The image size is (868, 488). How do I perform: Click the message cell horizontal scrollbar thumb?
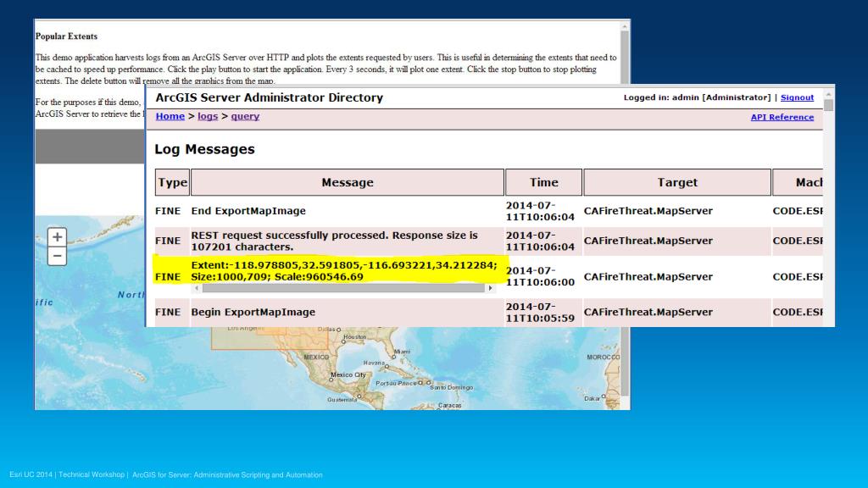(343, 288)
